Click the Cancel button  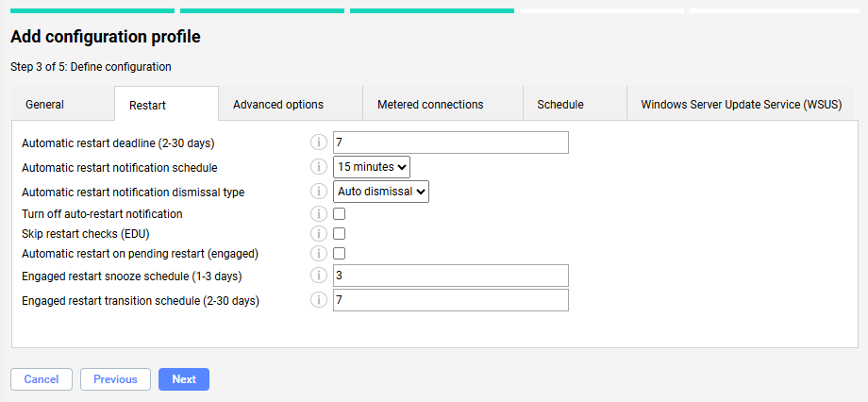(x=42, y=379)
